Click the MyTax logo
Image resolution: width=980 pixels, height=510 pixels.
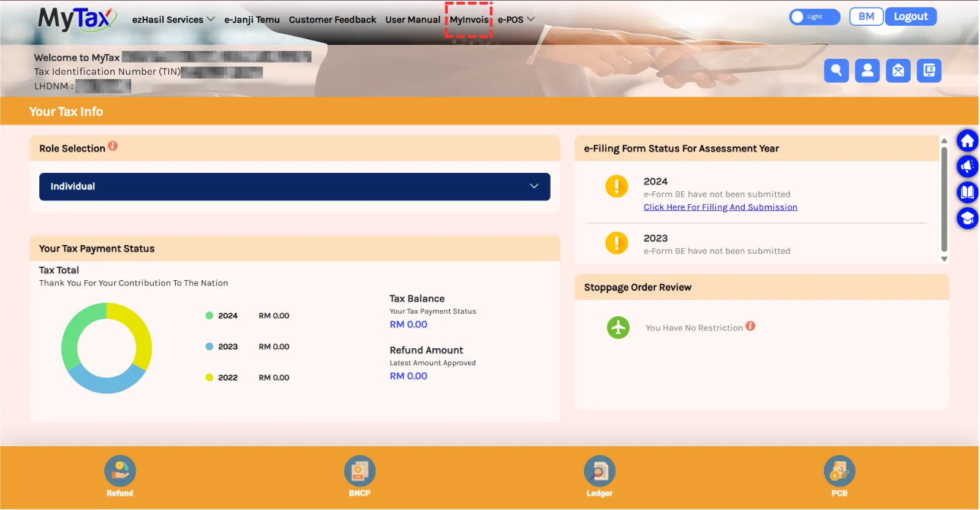(x=77, y=19)
